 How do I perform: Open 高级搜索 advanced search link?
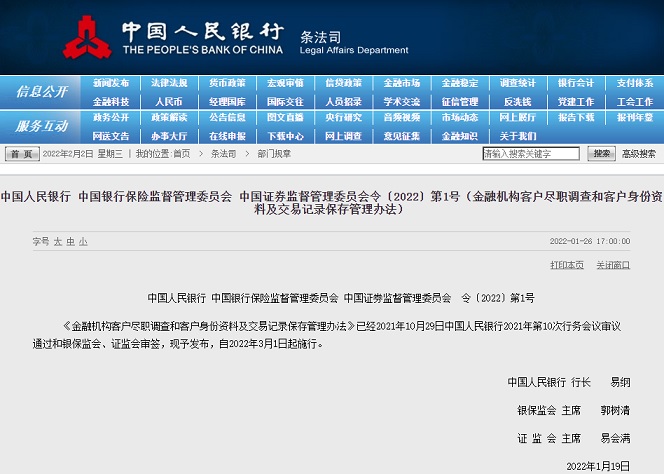click(639, 154)
